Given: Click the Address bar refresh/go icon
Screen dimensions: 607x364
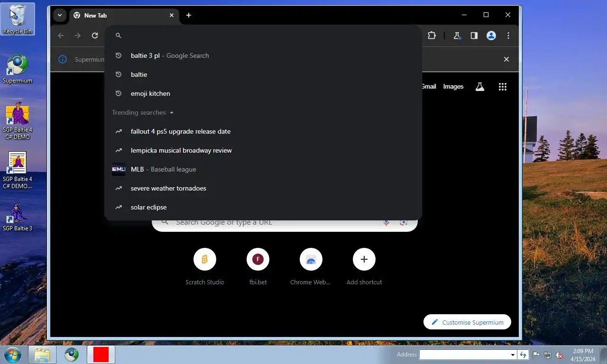Looking at the screenshot, I should [523, 355].
